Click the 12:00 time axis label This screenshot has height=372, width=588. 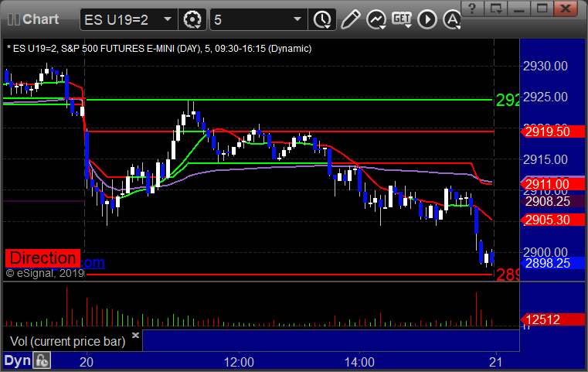[239, 362]
